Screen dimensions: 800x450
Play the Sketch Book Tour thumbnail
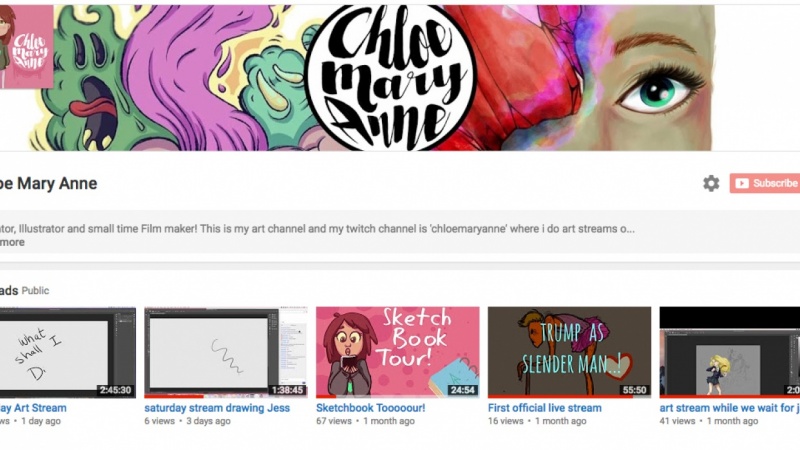point(397,352)
